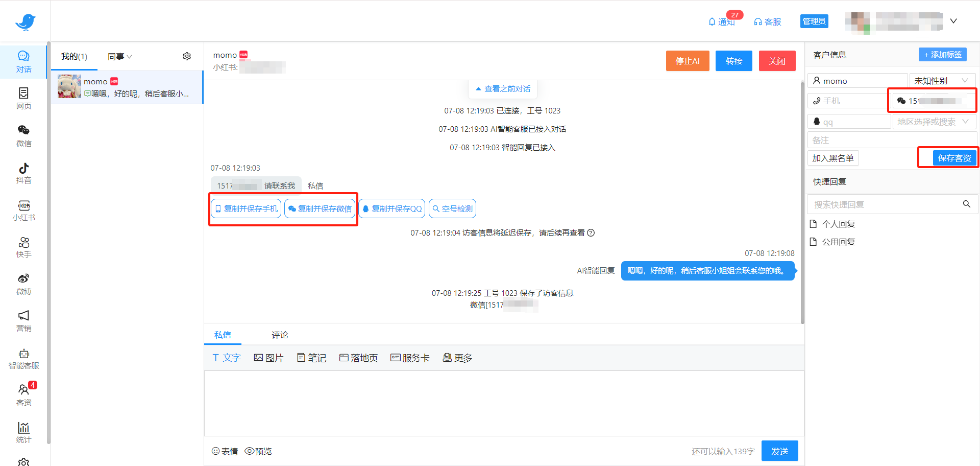Open the Kuaishou (快手) sidebar section
Screen dimensions: 980x466
tap(23, 247)
